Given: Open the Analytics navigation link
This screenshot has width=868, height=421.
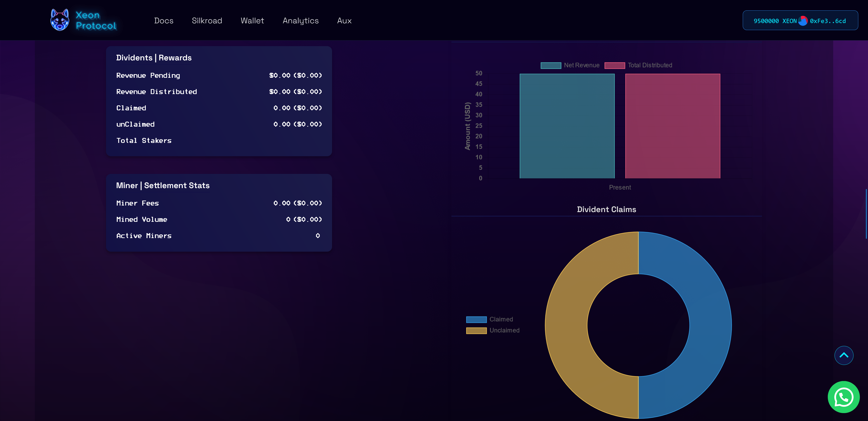Looking at the screenshot, I should 301,21.
